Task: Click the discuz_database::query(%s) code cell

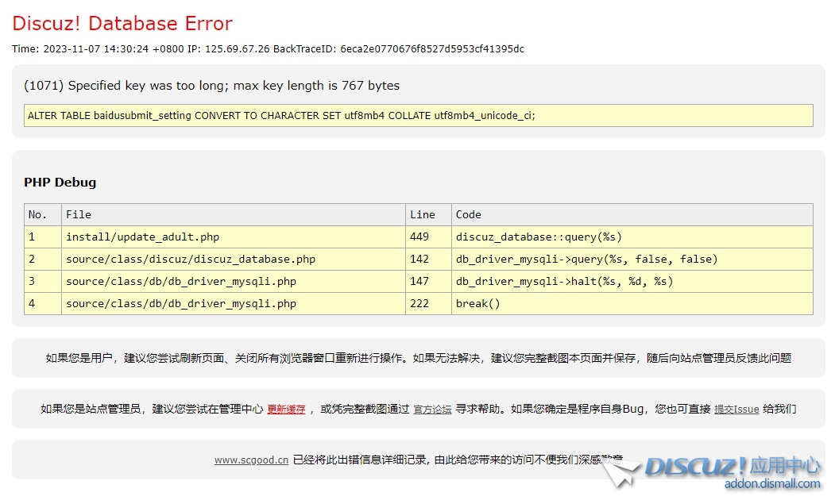Action: click(632, 237)
